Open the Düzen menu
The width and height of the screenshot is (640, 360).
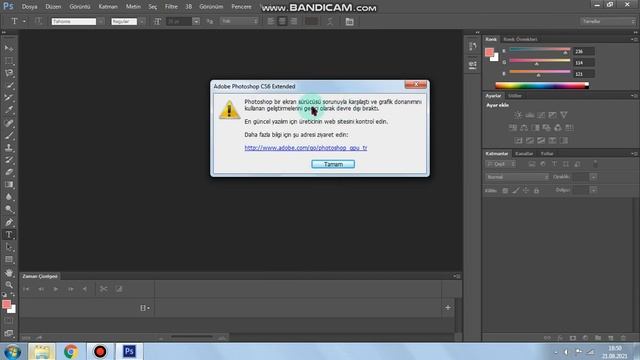click(x=53, y=7)
